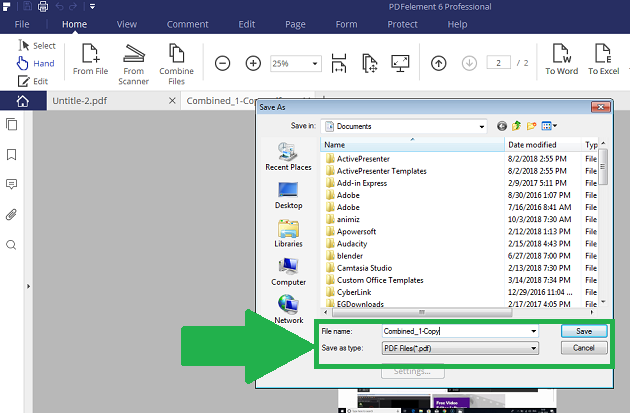630x413 pixels.
Task: Click the Cancel button
Action: tap(584, 348)
